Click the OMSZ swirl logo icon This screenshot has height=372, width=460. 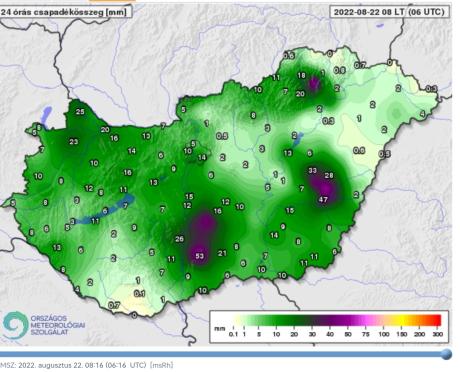coord(15,325)
